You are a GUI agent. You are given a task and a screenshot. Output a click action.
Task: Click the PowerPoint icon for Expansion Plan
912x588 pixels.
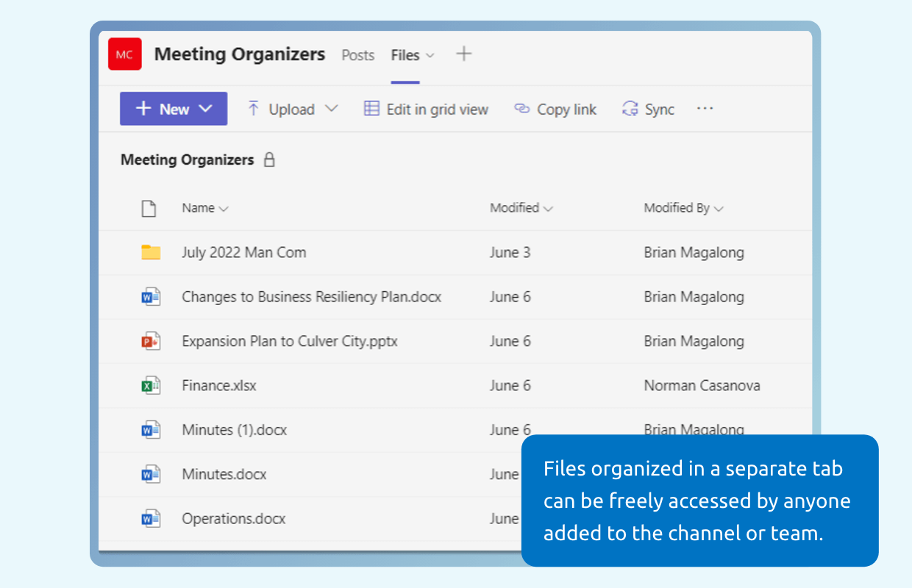151,341
